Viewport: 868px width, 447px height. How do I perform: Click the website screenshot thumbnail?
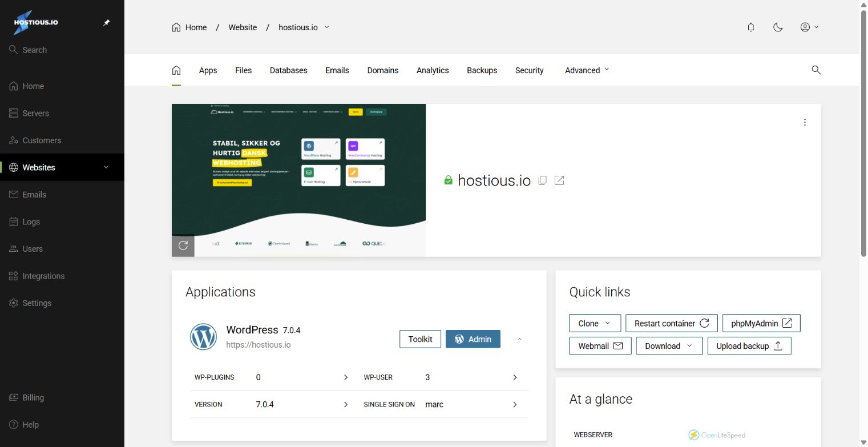pos(298,180)
